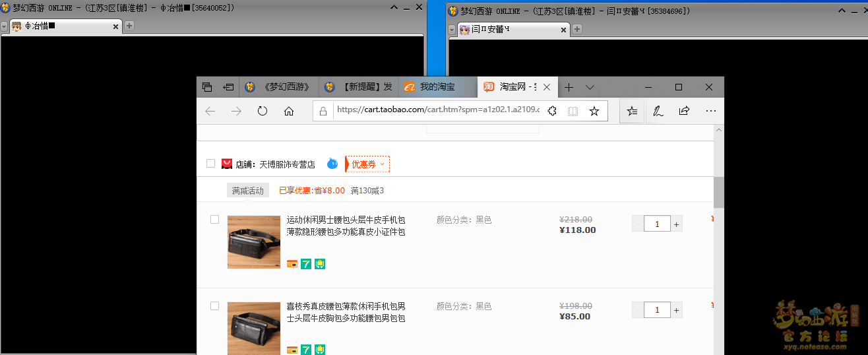Open the 天博服饰专营店 shop link

click(287, 164)
